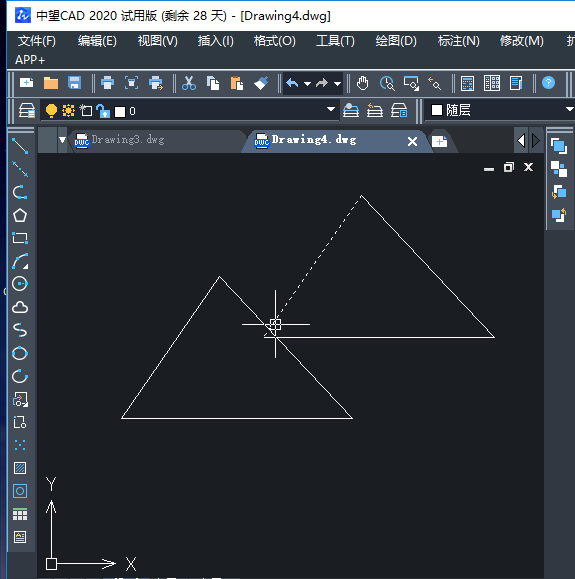Viewport: 575px width, 579px height.
Task: Open Help with question mark icon
Action: [548, 83]
